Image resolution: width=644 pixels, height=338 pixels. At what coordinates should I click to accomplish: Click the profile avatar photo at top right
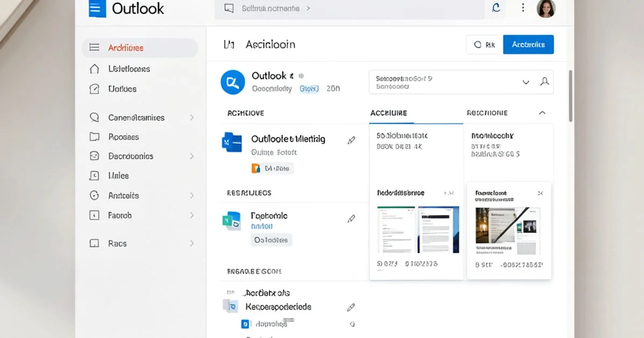(x=546, y=9)
